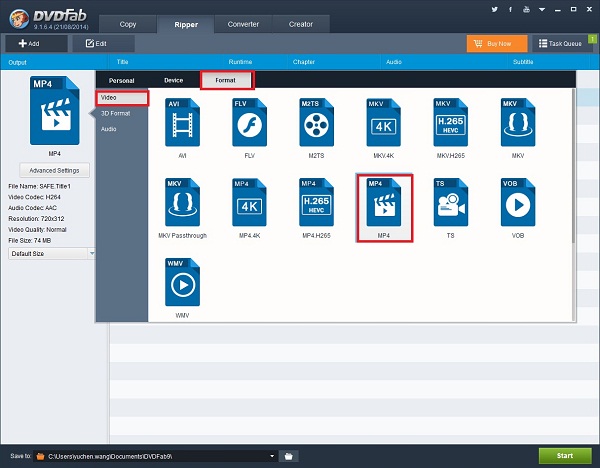Click the Title column header
The image size is (600, 468).
(x=122, y=62)
